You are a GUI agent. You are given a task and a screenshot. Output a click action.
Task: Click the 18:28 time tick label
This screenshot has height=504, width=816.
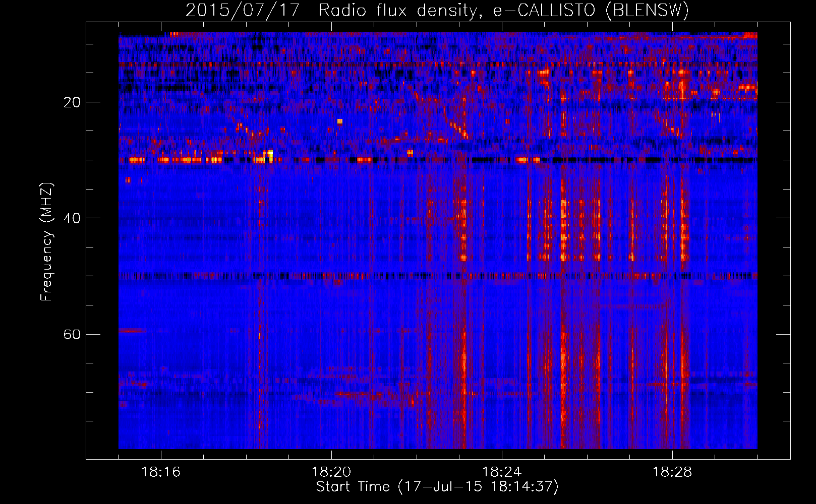tap(672, 472)
